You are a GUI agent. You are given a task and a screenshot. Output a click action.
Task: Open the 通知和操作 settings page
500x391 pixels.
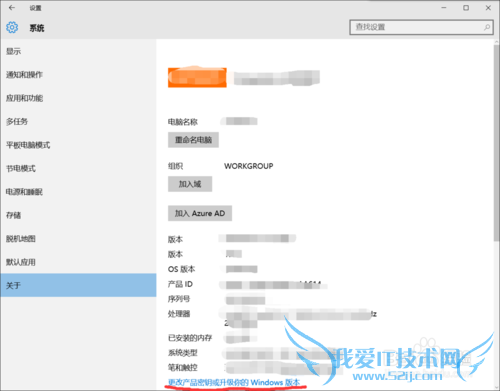78,75
